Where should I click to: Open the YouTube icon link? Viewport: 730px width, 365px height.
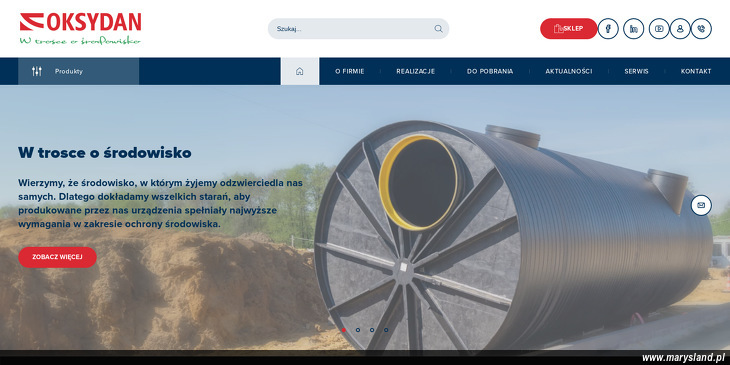click(659, 28)
